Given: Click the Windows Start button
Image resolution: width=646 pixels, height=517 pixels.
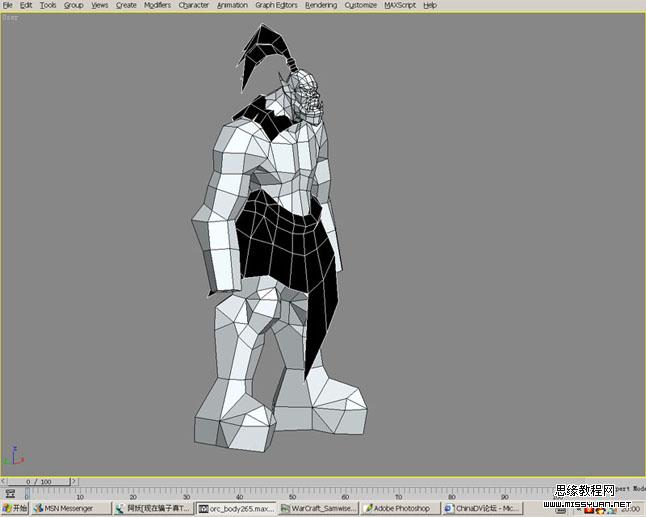Looking at the screenshot, I should point(14,508).
